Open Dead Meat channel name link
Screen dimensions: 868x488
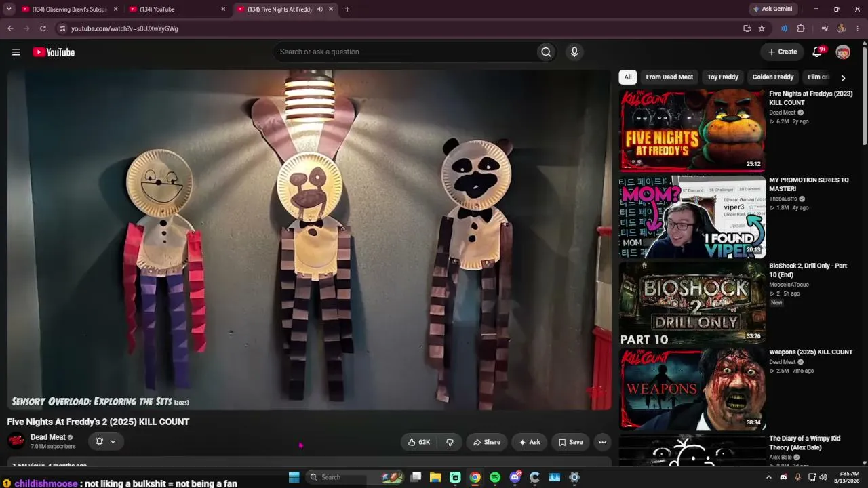[x=48, y=437]
